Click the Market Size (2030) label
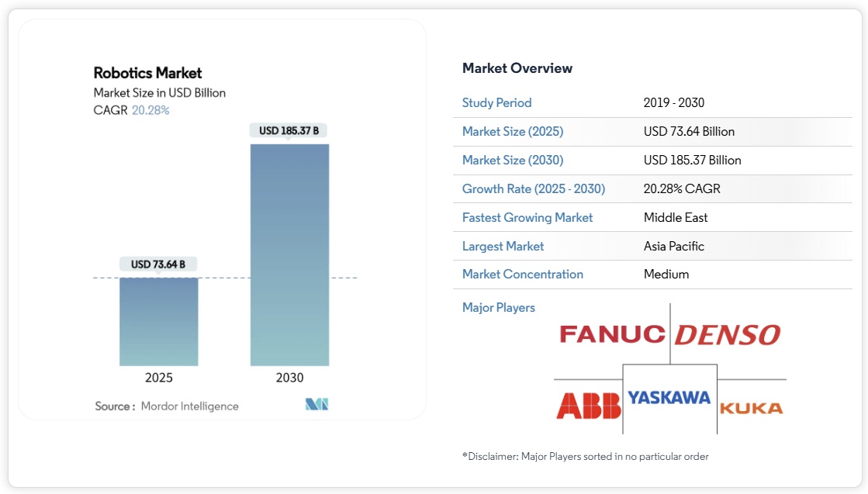The image size is (868, 494). tap(513, 160)
